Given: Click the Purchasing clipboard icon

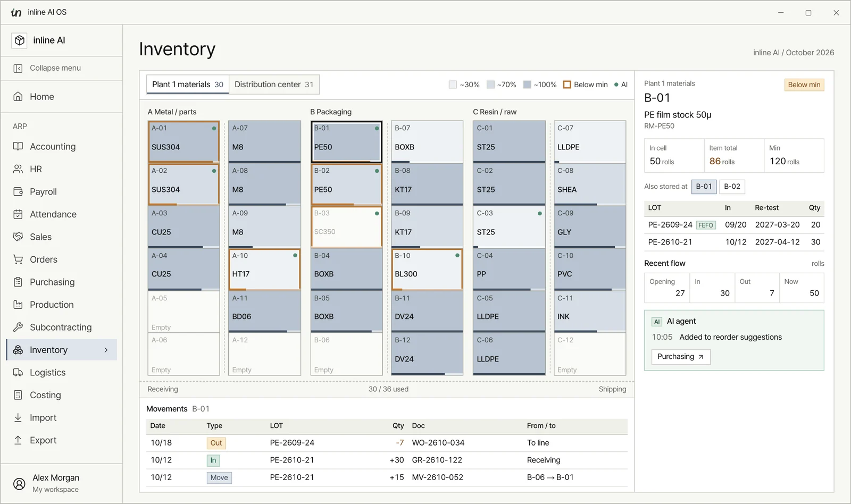Looking at the screenshot, I should click(18, 282).
